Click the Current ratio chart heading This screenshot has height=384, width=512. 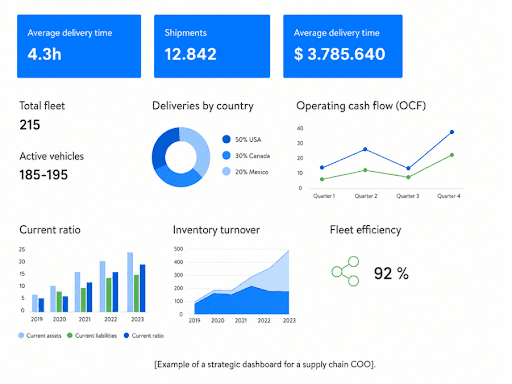coord(50,230)
